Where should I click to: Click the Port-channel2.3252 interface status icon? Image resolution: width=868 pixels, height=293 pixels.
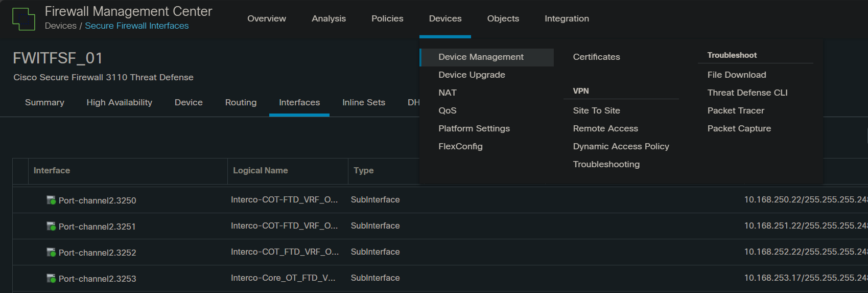[x=51, y=252]
